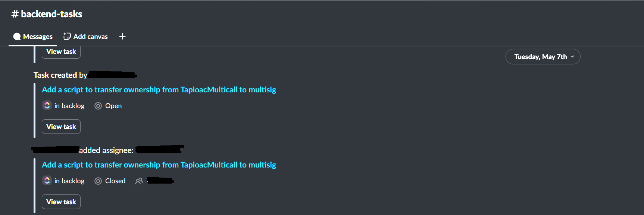
Task: Click the ClickUp logo in the Closed task card
Action: 47,181
